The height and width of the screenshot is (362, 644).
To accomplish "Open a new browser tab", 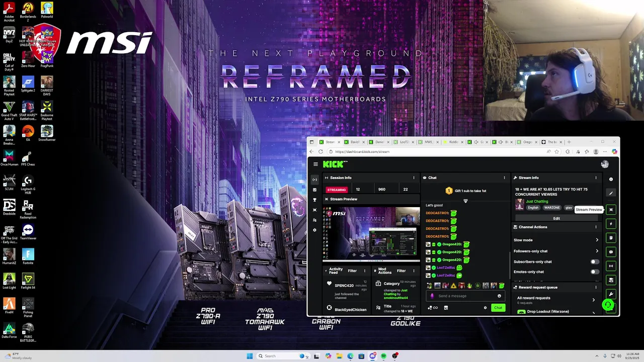I will click(569, 142).
